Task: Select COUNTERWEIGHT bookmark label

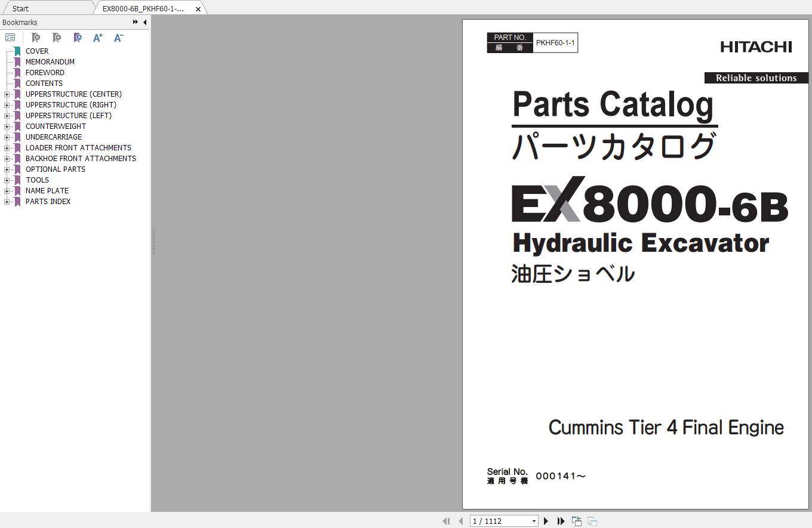Action: 56,126
